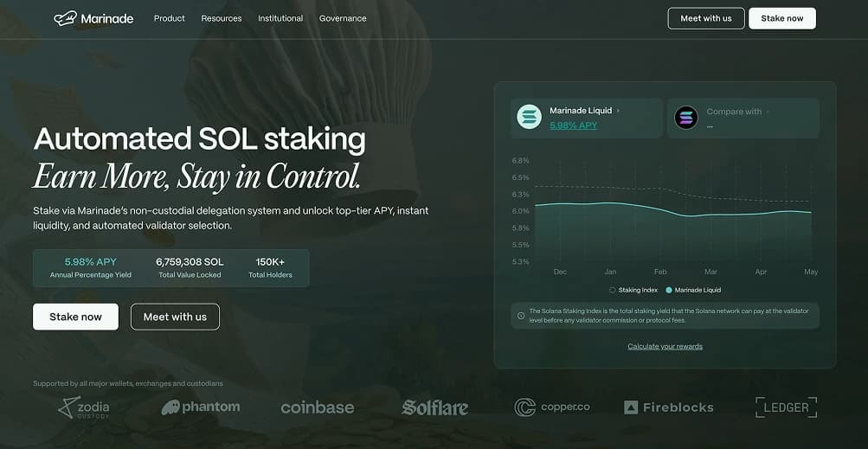Click the Fireblocks logo
This screenshot has width=868, height=449.
pos(669,408)
